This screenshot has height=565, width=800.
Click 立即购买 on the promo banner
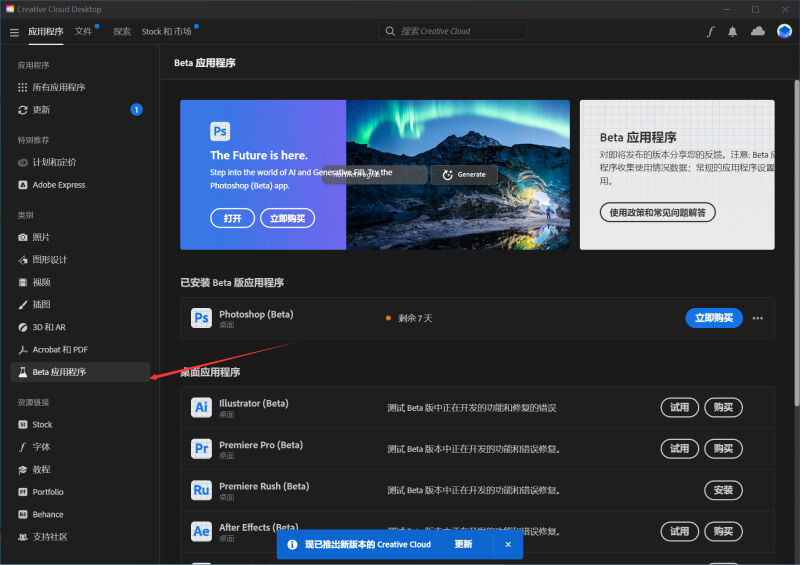tap(287, 218)
